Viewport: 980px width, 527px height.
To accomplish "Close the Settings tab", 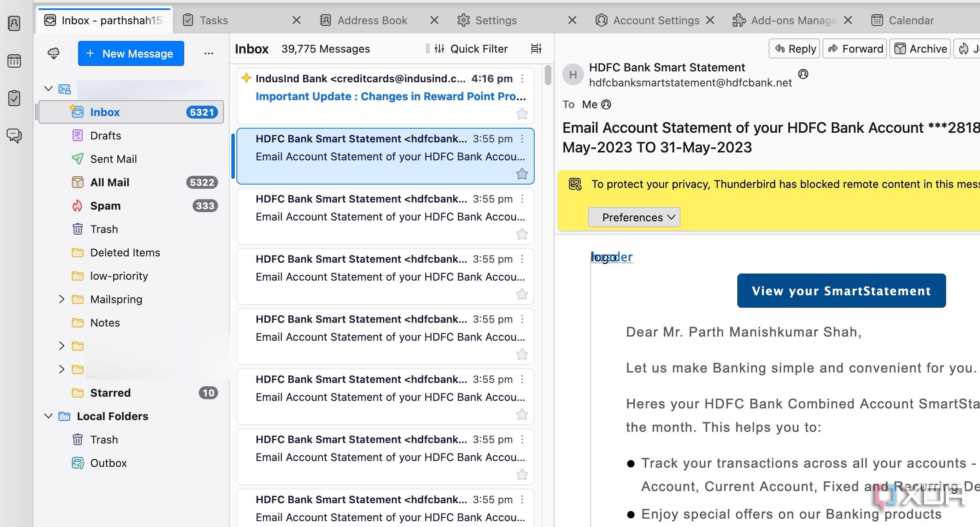I will click(572, 20).
